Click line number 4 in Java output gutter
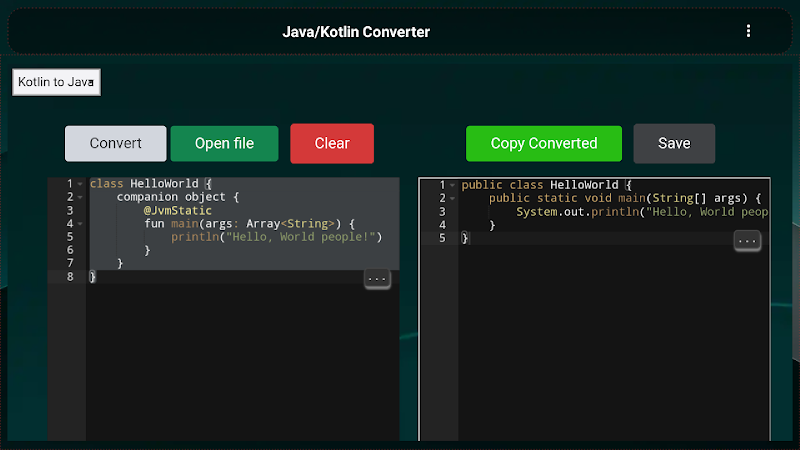 click(x=442, y=225)
